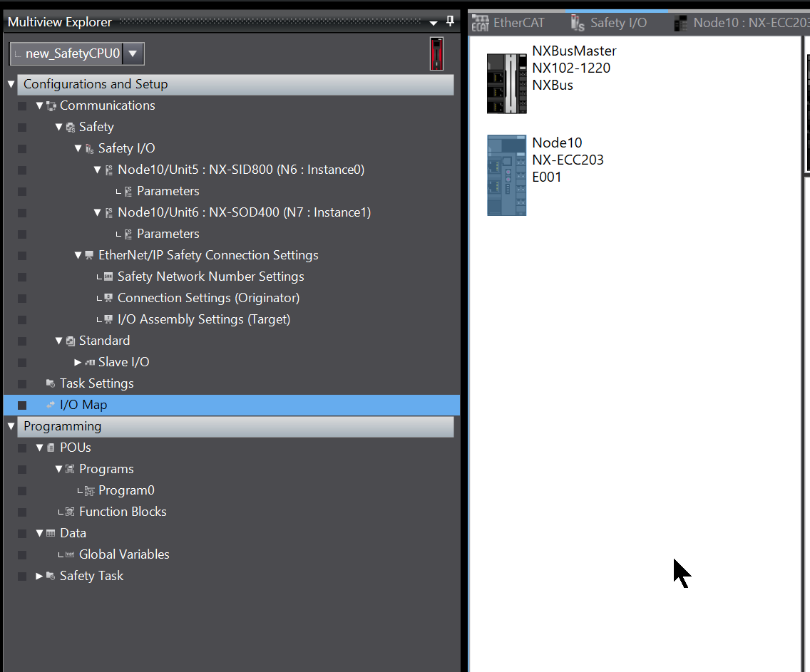Click Connection Settings (Originator) icon

(x=108, y=298)
